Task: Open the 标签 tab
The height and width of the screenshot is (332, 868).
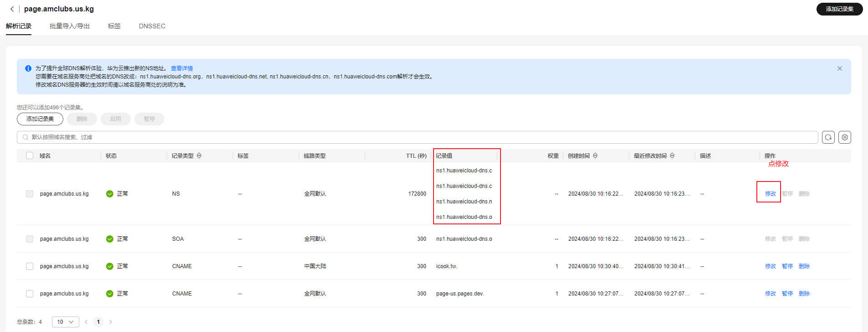Action: tap(114, 26)
